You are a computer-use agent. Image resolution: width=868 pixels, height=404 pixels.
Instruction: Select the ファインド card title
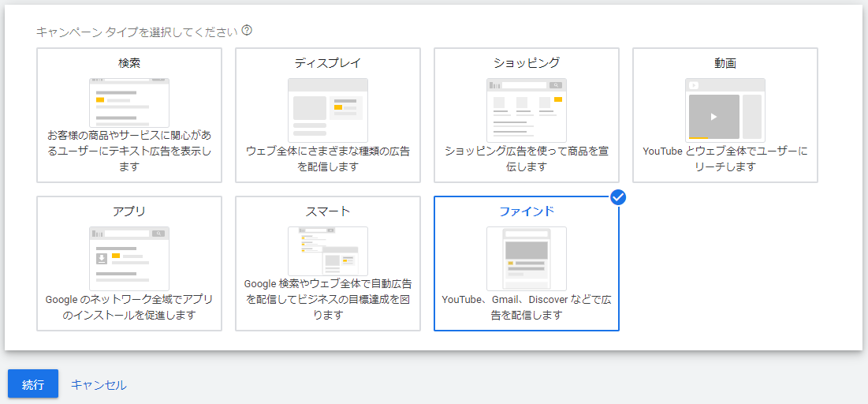pyautogui.click(x=527, y=211)
